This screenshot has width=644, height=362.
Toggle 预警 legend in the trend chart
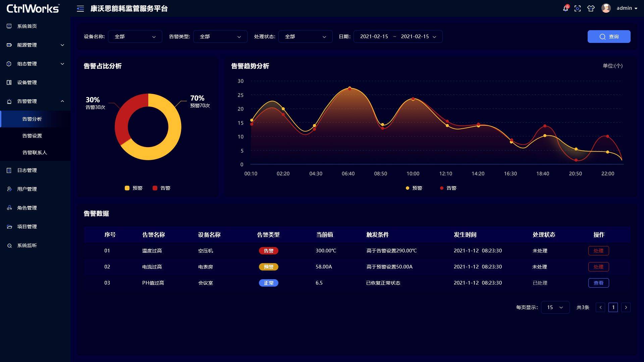414,188
